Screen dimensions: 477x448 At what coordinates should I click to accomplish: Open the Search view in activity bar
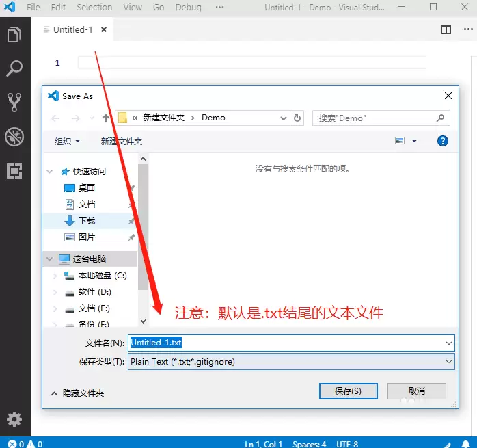pos(14,68)
